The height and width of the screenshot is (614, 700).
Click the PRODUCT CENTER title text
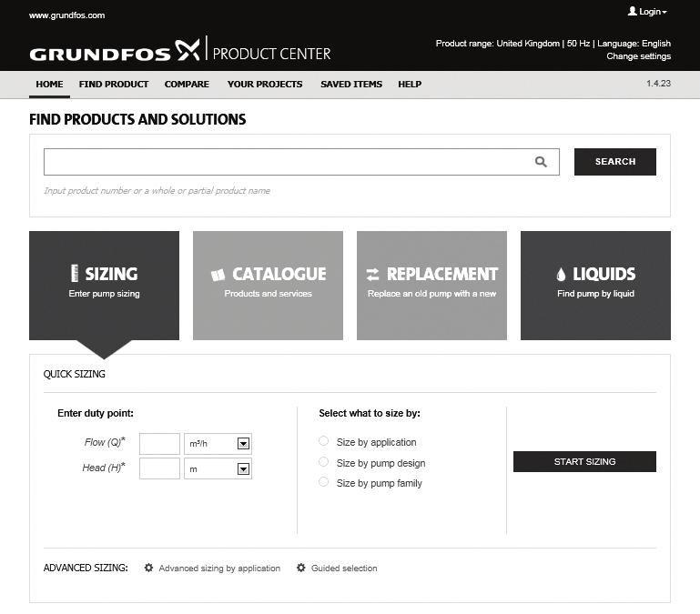point(271,54)
